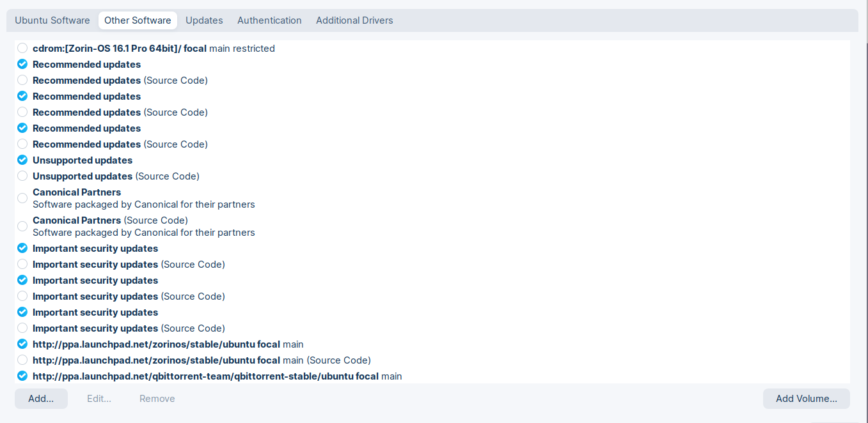Uncheck the qbittorrent-stable PPA checkbox
The height and width of the screenshot is (423, 868).
click(22, 376)
